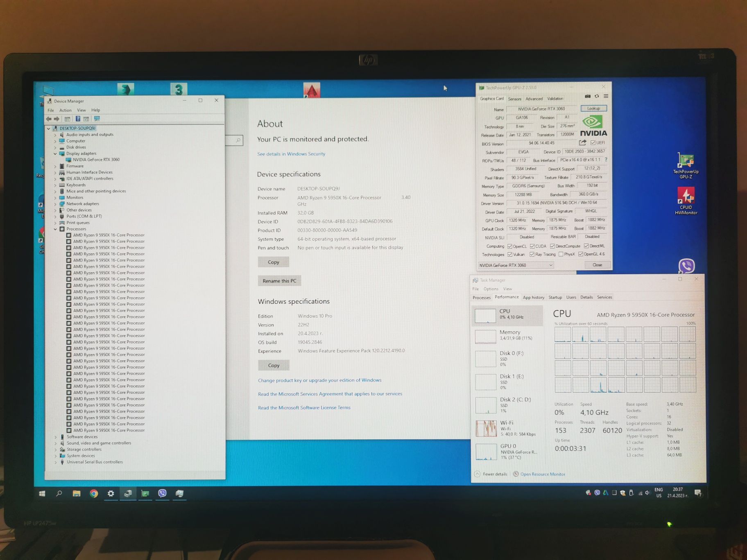Image resolution: width=747 pixels, height=560 pixels.
Task: Collapse the Display adapters node
Action: click(55, 154)
